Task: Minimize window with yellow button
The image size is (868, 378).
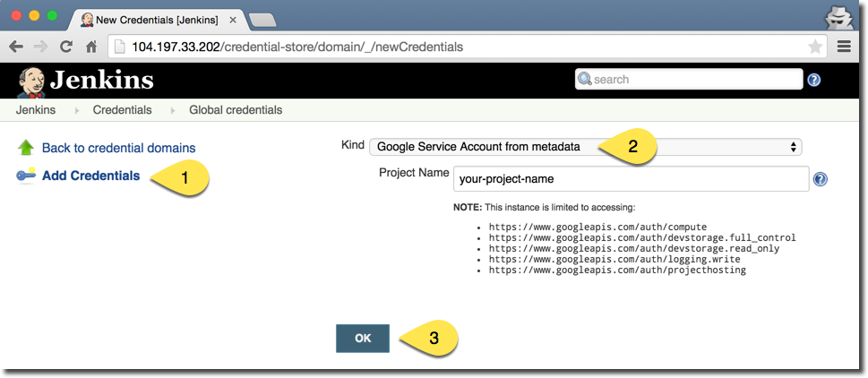Action: click(x=34, y=16)
